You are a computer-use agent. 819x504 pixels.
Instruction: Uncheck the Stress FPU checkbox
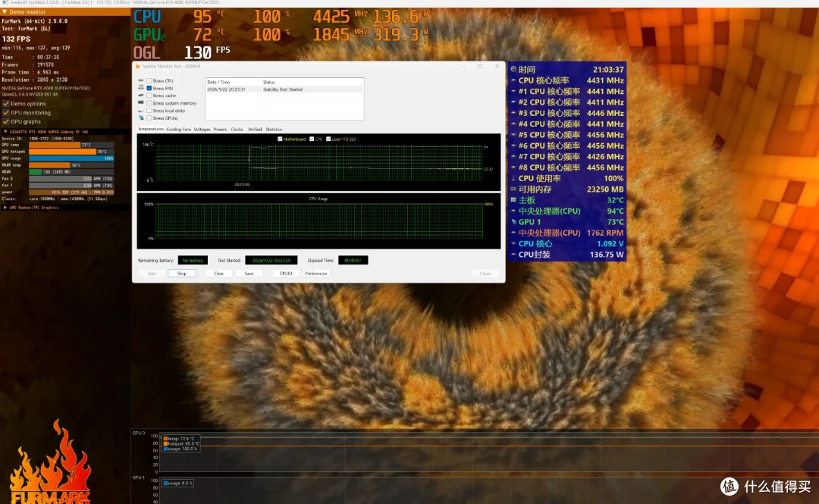point(149,88)
